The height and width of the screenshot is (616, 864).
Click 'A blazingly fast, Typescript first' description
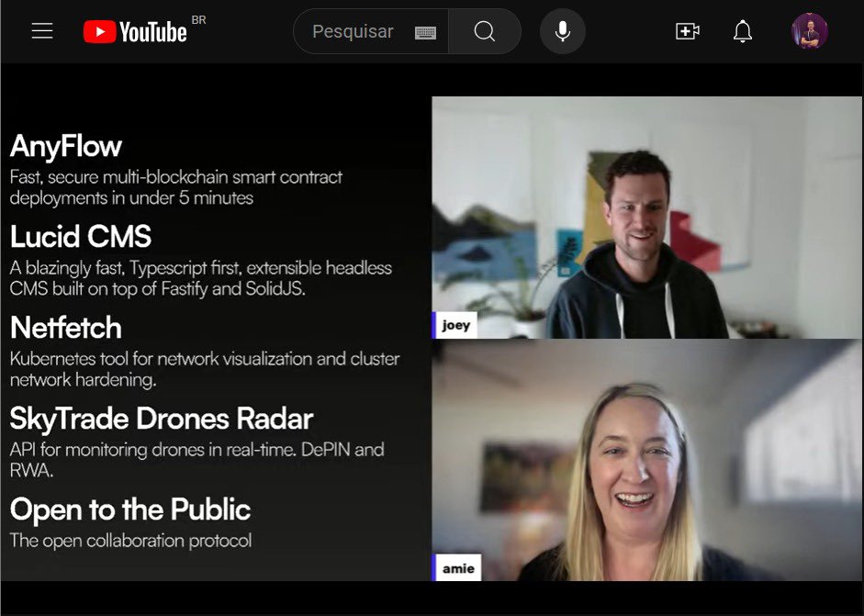coord(200,278)
